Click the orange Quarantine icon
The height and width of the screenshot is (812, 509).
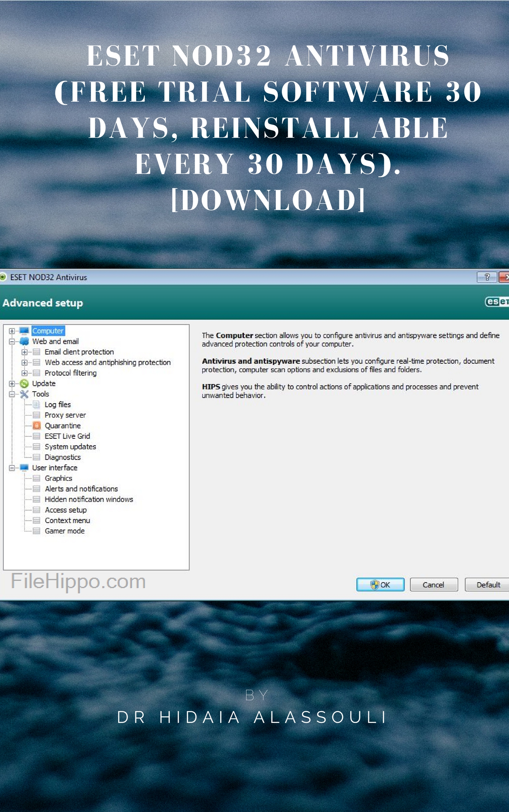(36, 426)
